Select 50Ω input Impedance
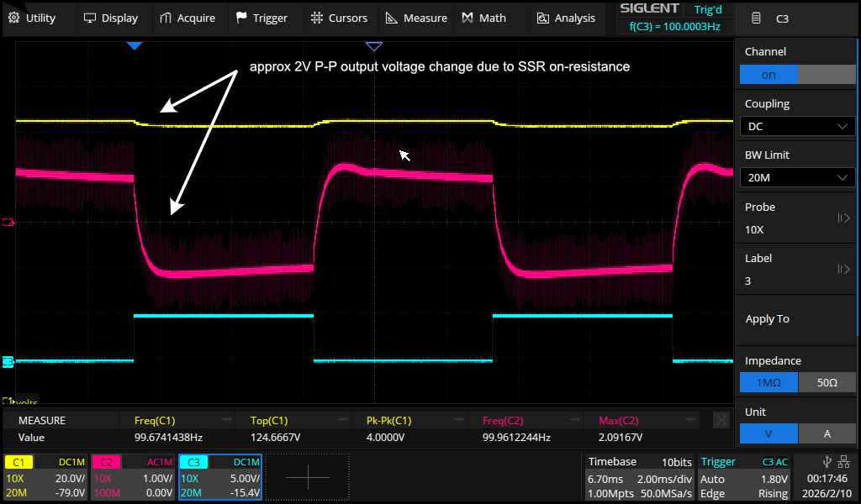861x504 pixels. [827, 382]
